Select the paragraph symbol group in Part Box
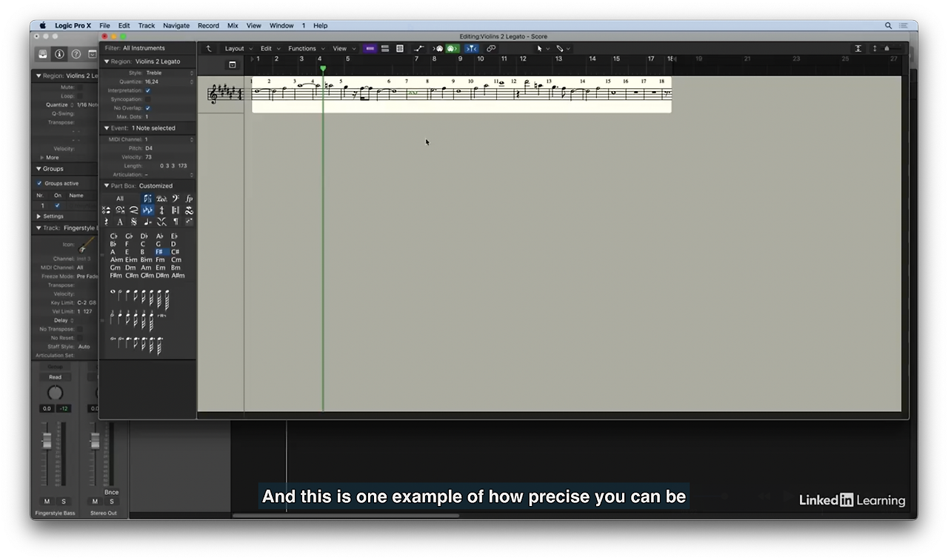 coord(176,222)
